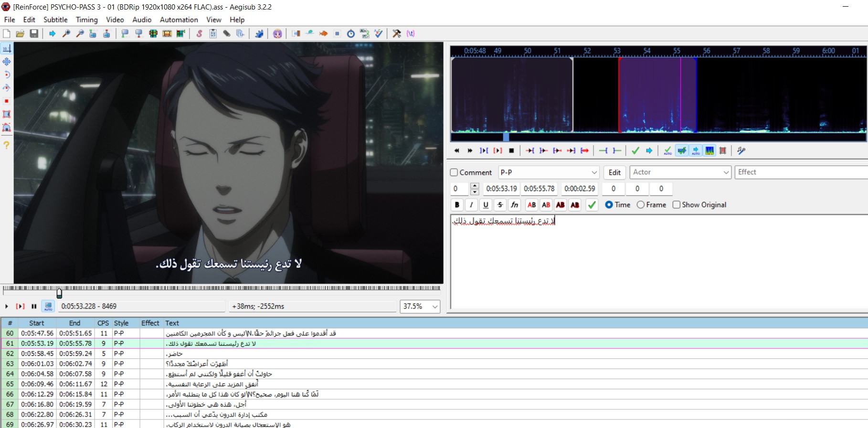
Task: Select the Scale subtitles tool
Action: pyautogui.click(x=7, y=101)
